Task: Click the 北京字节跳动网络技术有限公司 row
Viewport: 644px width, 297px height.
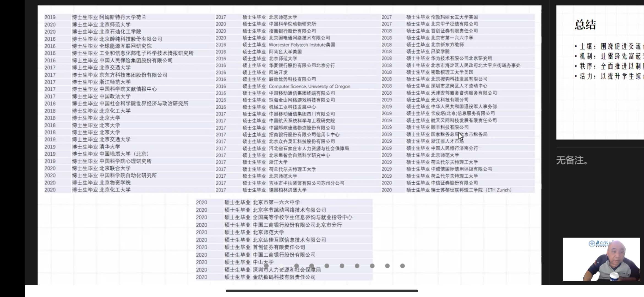Action: pyautogui.click(x=289, y=210)
